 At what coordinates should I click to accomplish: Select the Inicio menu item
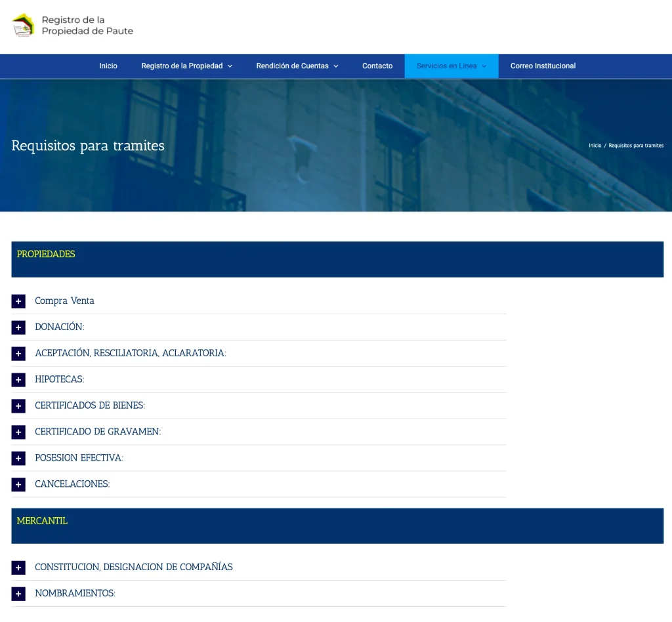(x=108, y=66)
